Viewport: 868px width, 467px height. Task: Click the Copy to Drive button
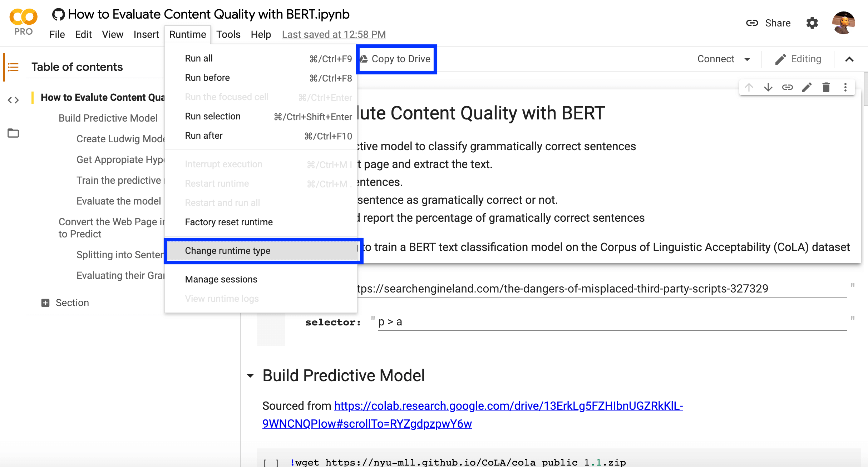click(x=397, y=59)
